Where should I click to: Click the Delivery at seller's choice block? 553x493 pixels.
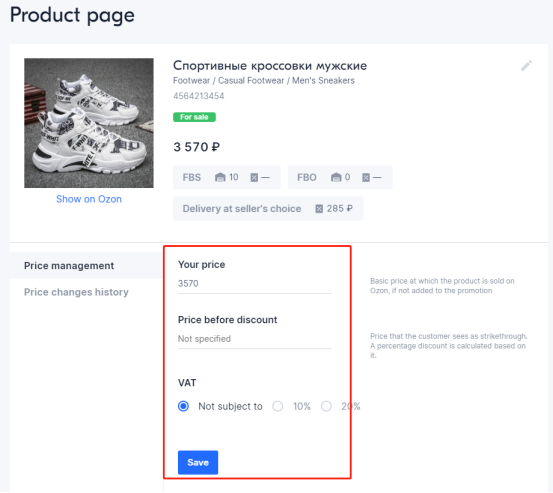coord(268,208)
